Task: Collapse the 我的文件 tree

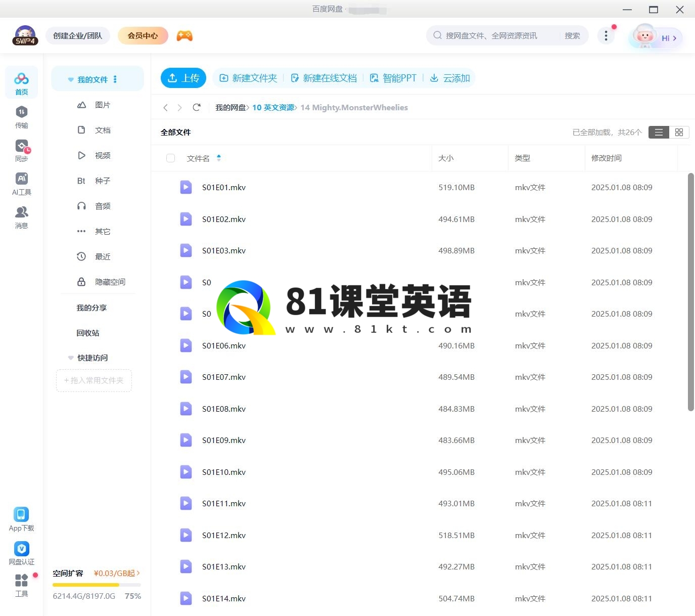Action: tap(71, 79)
